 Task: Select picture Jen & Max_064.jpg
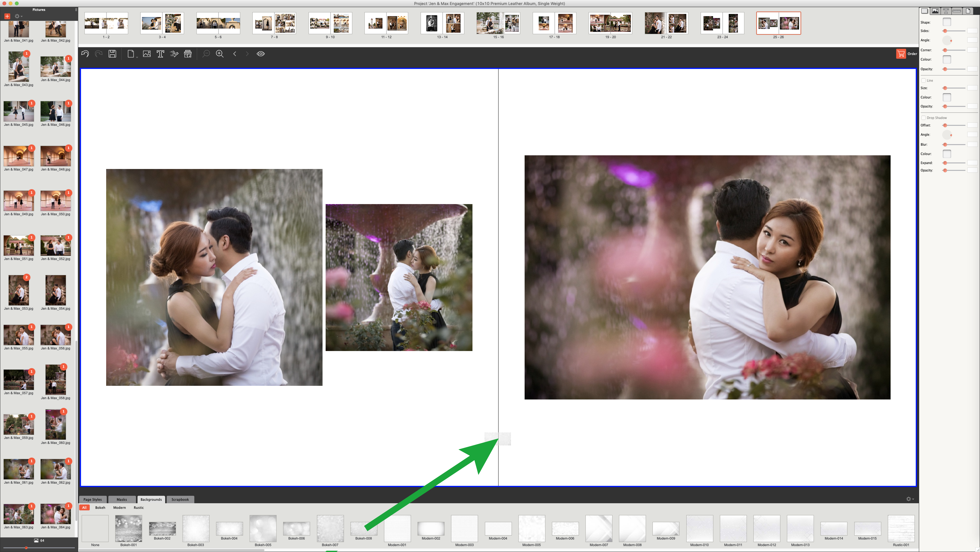coord(56,514)
